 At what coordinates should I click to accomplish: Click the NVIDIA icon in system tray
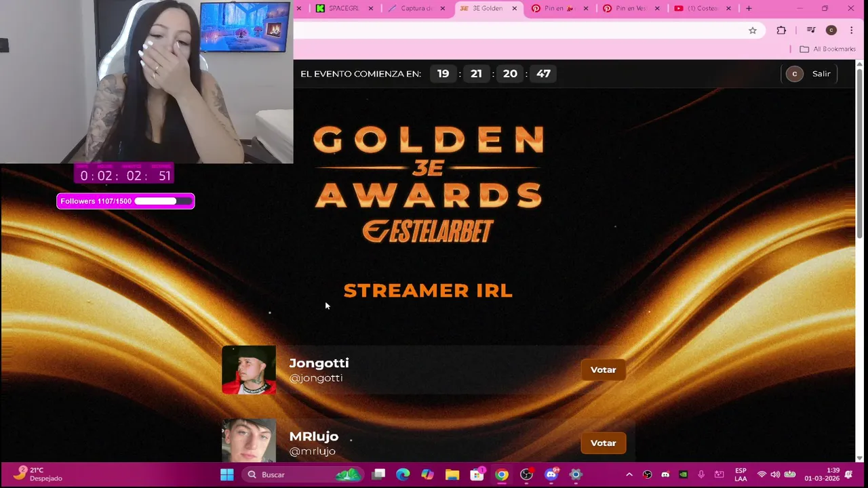coord(684,474)
